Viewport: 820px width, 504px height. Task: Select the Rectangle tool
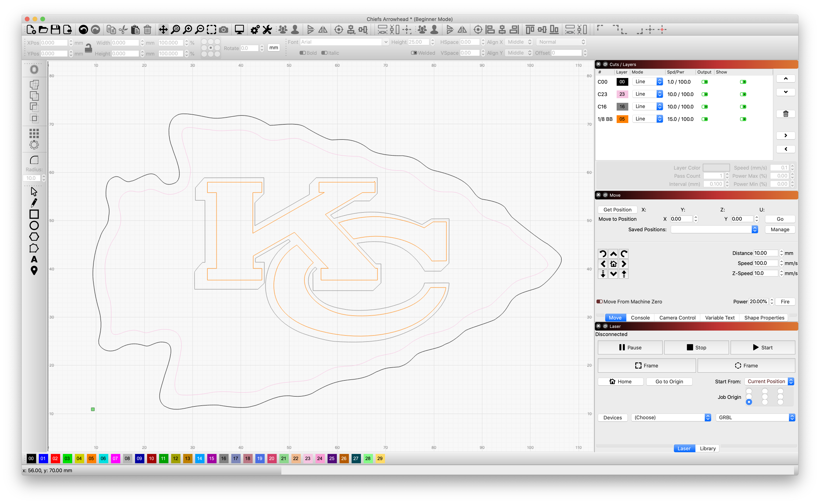pos(34,214)
